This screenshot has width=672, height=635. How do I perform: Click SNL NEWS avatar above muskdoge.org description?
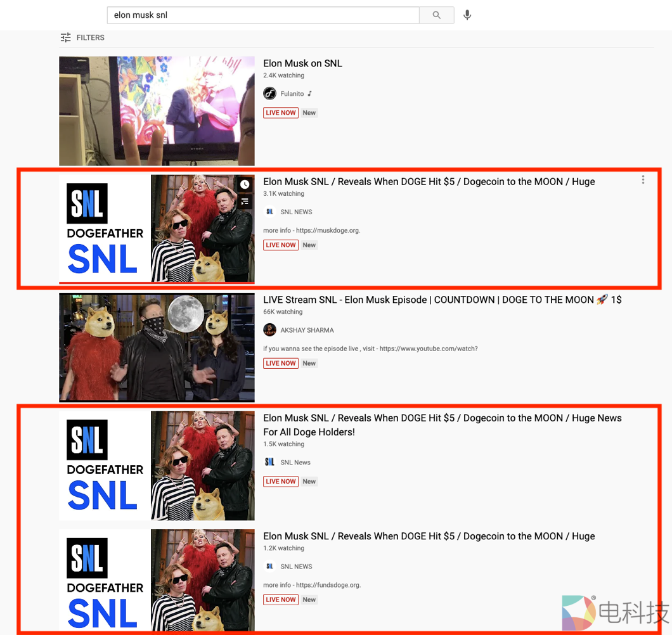coord(269,212)
